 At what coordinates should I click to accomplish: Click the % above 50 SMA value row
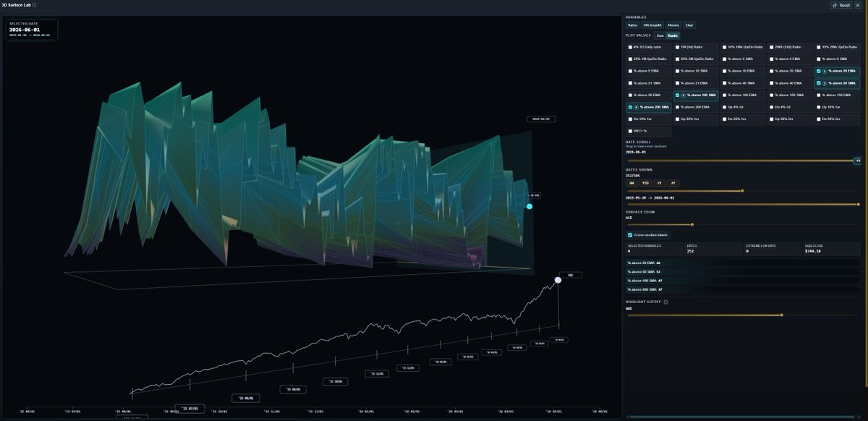pyautogui.click(x=743, y=272)
